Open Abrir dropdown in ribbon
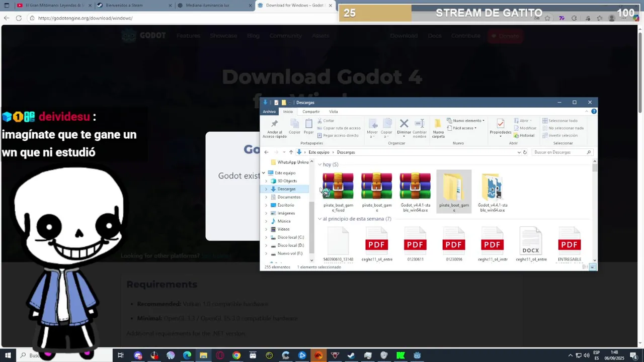Image resolution: width=644 pixels, height=362 pixels. 522,121
